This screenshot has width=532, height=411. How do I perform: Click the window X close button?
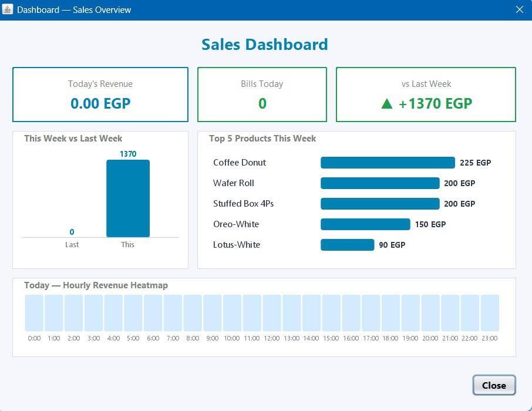point(520,9)
